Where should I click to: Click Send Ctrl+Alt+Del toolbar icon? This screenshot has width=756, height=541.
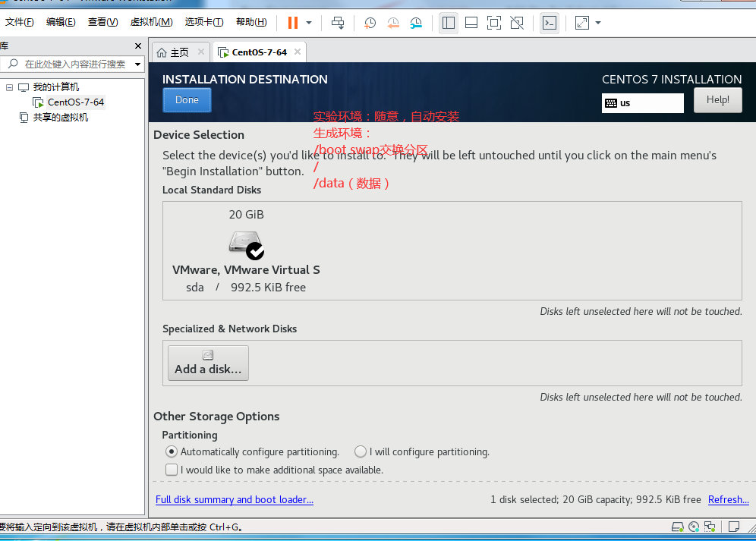pos(338,23)
